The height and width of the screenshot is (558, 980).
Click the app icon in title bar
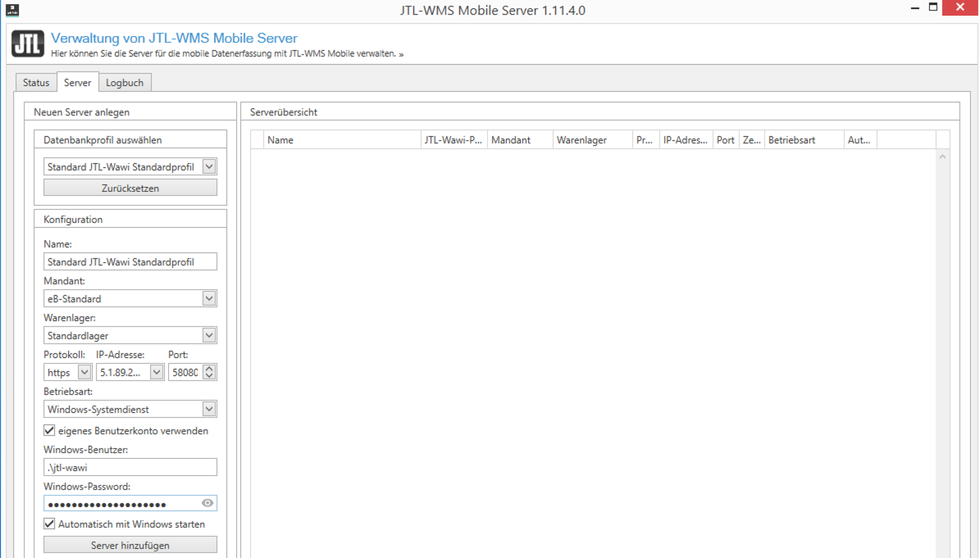point(12,10)
